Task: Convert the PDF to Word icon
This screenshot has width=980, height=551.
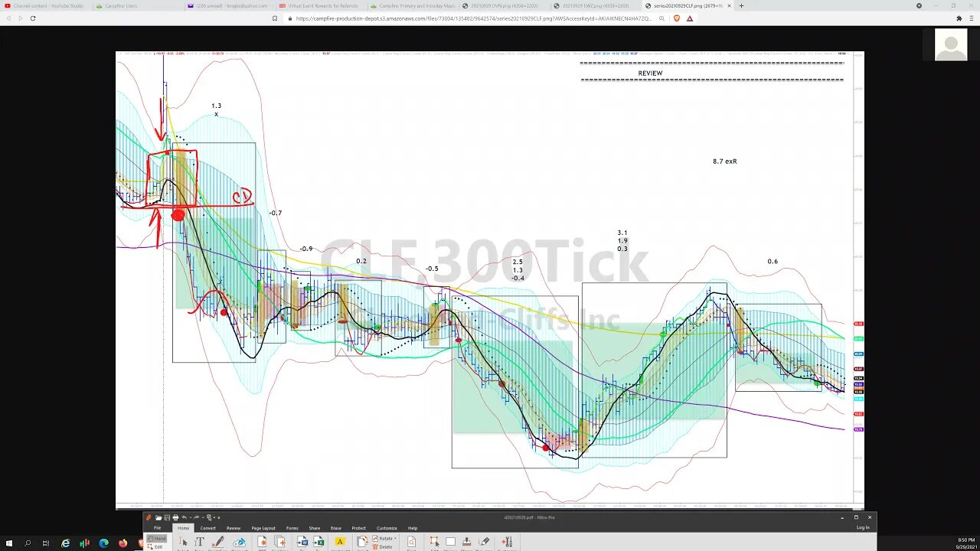Action: click(x=302, y=542)
